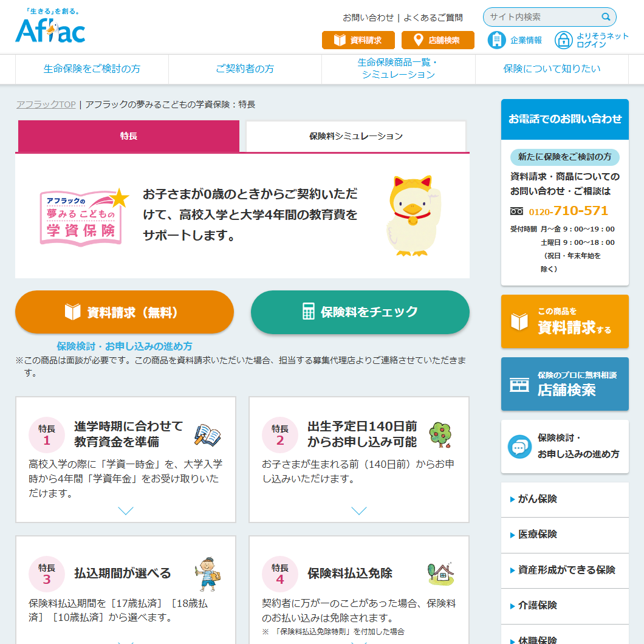The width and height of the screenshot is (644, 644).
Task: Click the tree illustration in feature 2
Action: [x=440, y=434]
